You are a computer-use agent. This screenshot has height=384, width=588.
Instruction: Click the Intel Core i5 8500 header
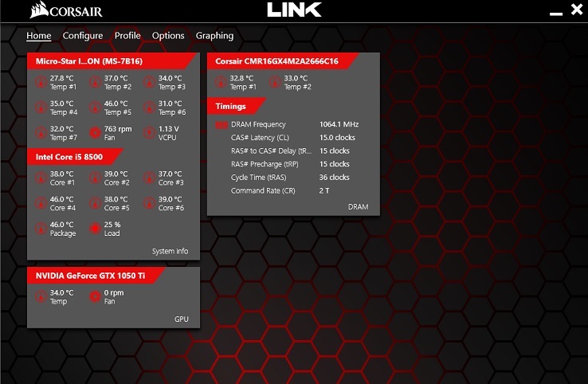(75, 157)
